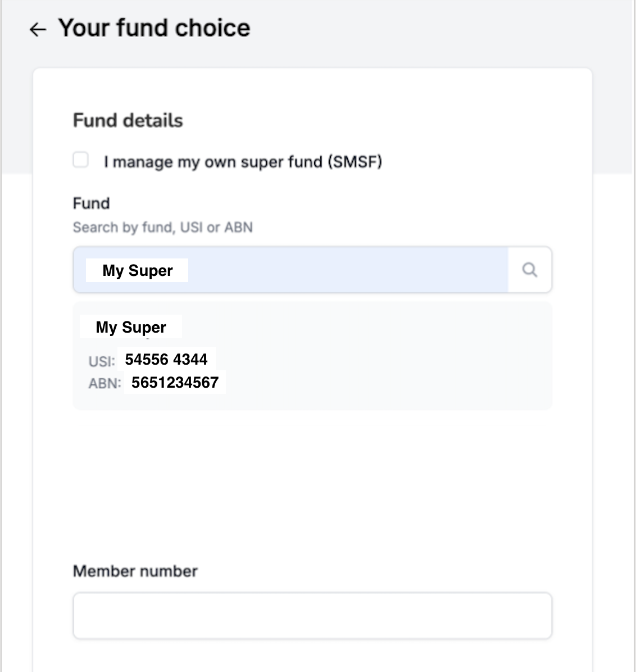
Task: Focus the Member number input box
Action: tap(312, 615)
